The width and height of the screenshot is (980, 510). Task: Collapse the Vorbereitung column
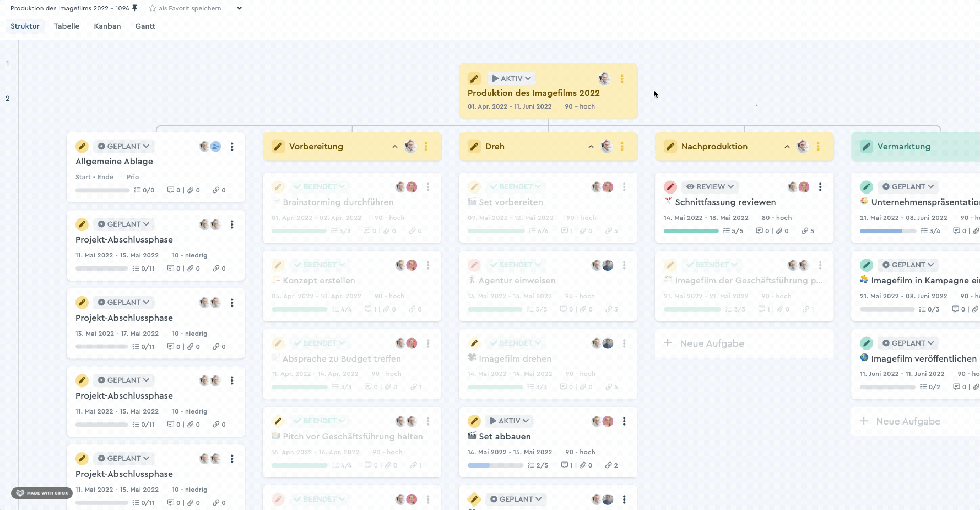pos(395,147)
